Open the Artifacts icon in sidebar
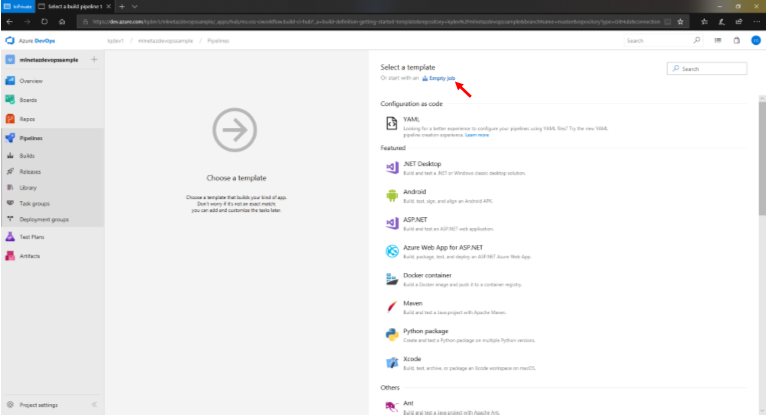Viewport: 766px width, 415px height. 10,256
